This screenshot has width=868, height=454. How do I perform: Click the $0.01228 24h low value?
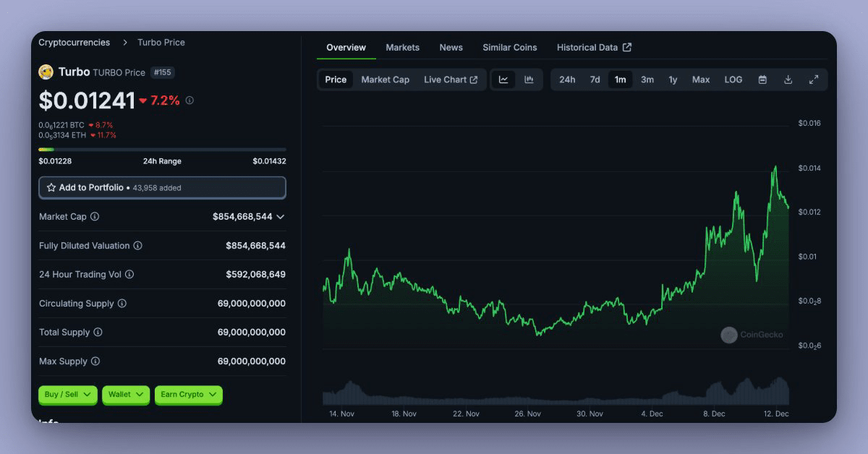click(55, 161)
